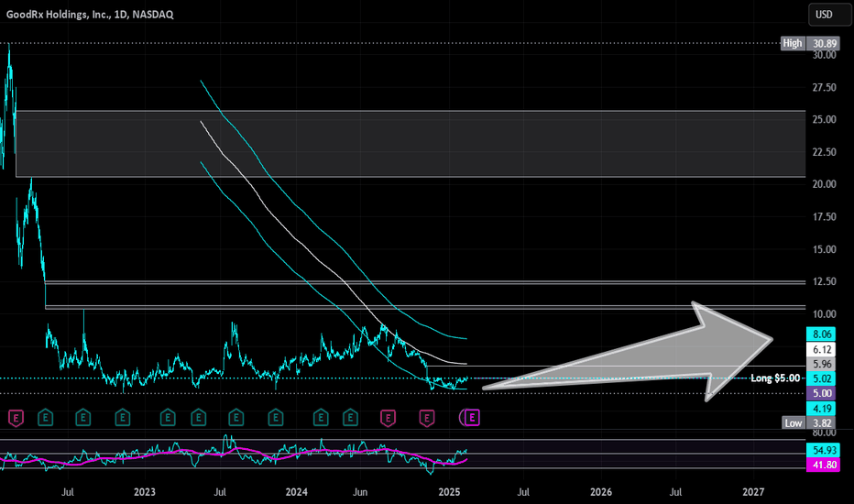Click the 2023 label on the time axis
The width and height of the screenshot is (854, 504).
(145, 492)
